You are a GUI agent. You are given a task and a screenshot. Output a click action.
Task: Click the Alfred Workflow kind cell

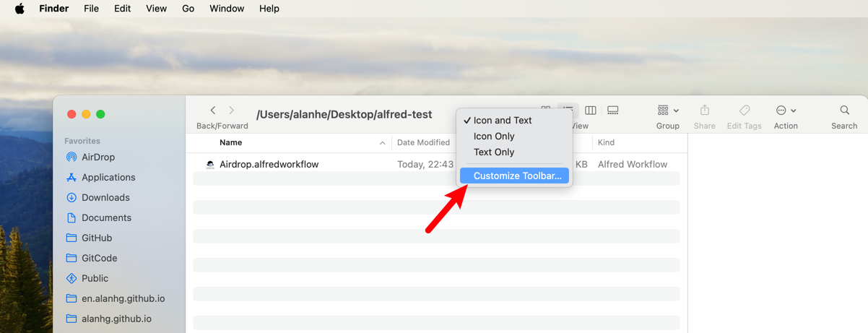click(x=633, y=164)
